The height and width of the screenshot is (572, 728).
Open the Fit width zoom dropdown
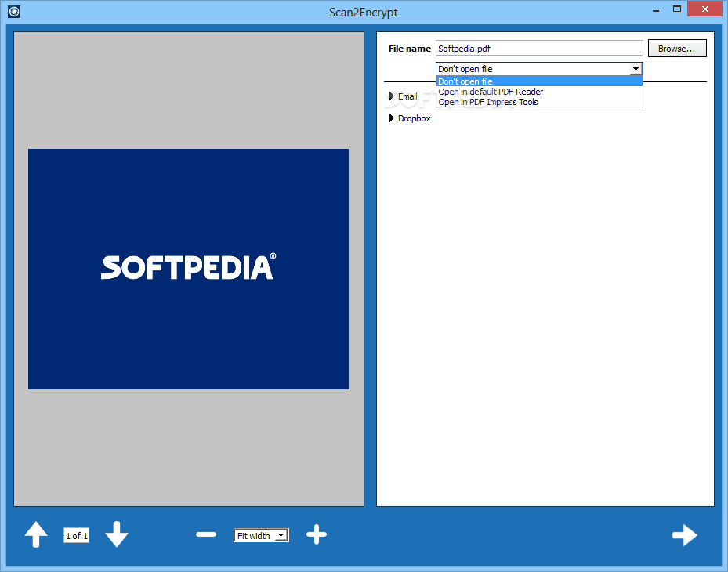261,535
